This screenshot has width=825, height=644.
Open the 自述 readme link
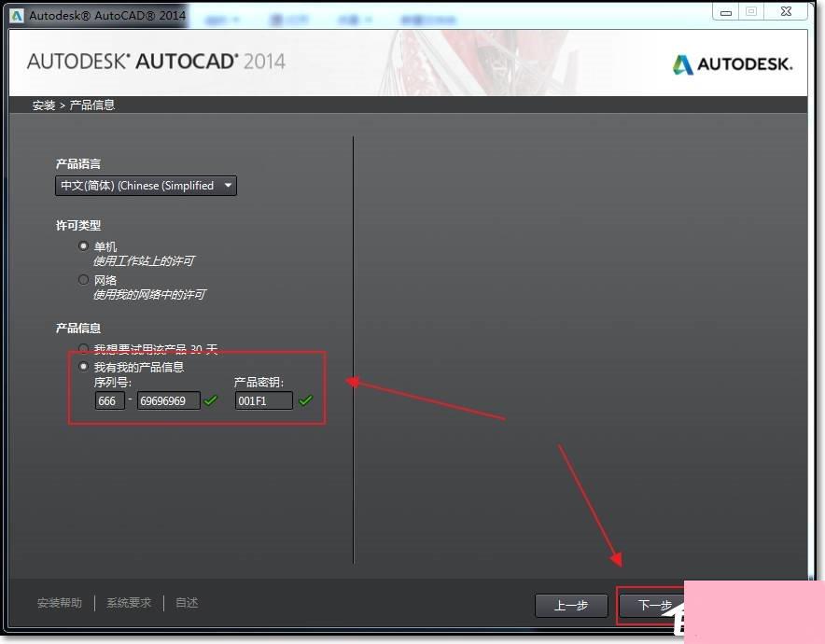187,603
